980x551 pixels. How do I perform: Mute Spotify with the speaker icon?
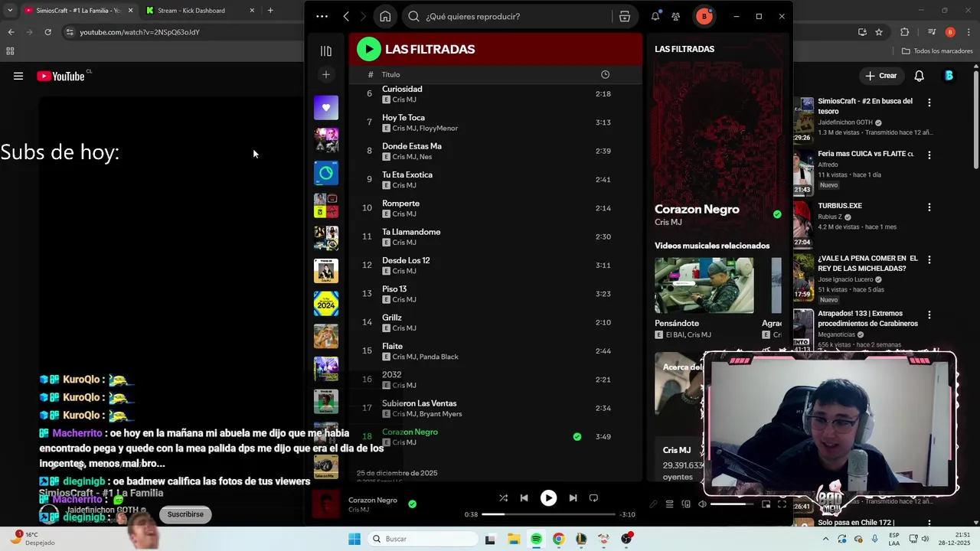click(x=702, y=504)
